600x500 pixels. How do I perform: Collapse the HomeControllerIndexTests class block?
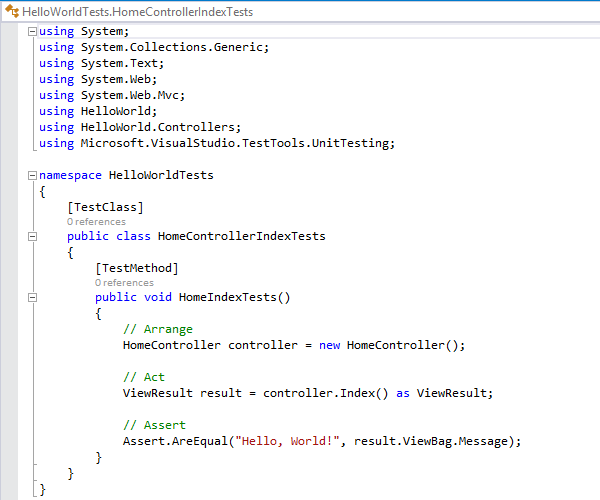click(33, 236)
